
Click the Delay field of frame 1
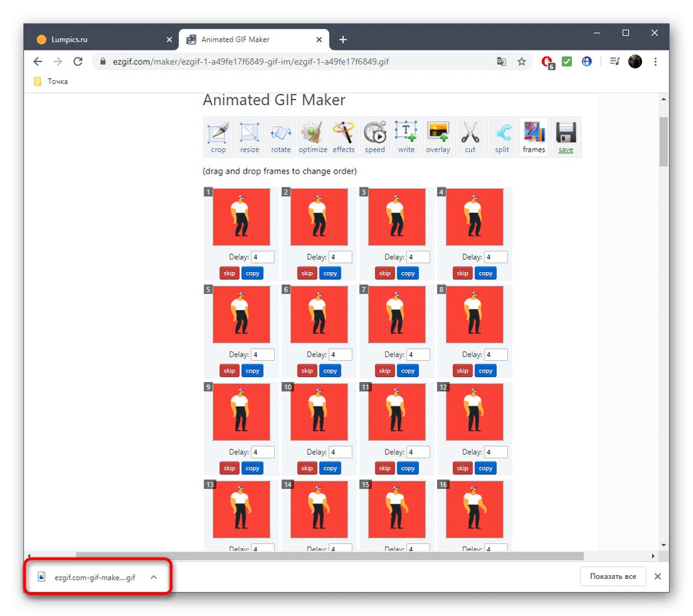(x=263, y=257)
